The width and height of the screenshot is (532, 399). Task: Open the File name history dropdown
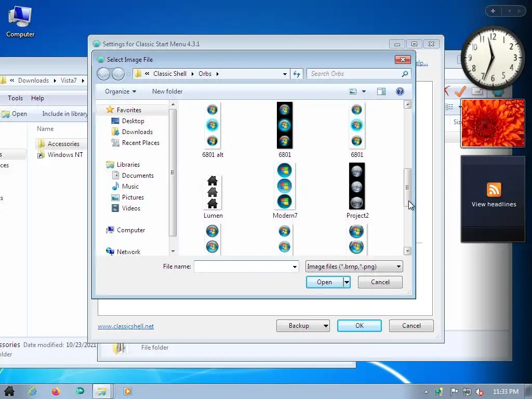coord(295,267)
